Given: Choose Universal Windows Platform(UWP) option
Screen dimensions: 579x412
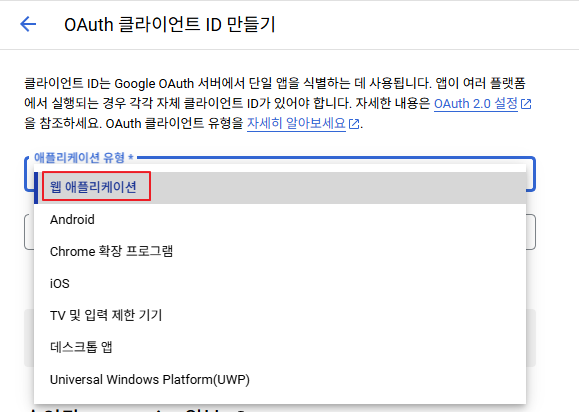Looking at the screenshot, I should pos(280,380).
